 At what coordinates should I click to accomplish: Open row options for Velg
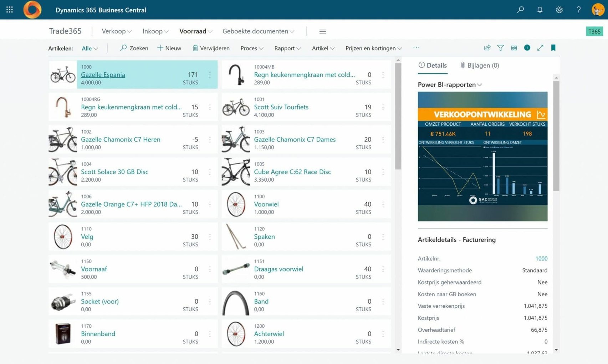pos(210,237)
